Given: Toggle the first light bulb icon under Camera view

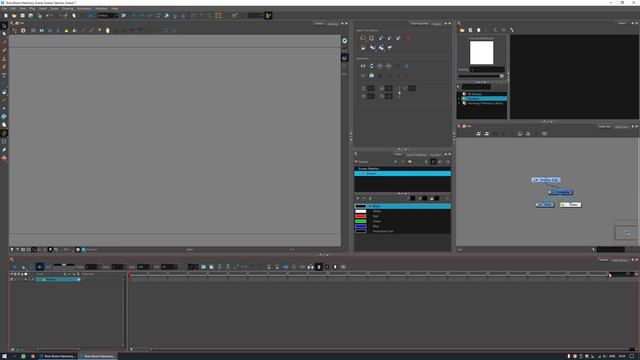Looking at the screenshot, I should (x=12, y=249).
